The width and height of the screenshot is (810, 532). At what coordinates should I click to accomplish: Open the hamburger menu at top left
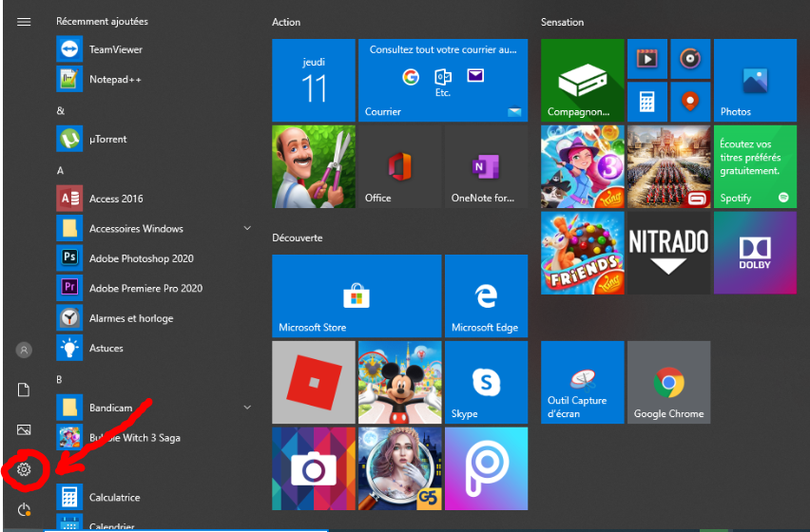pos(24,22)
